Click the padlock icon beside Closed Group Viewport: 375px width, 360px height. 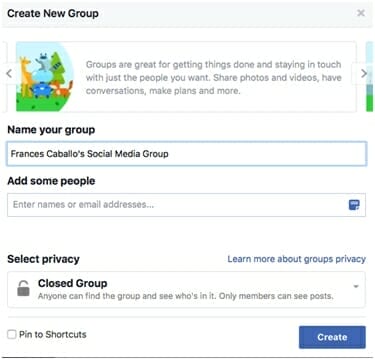tap(23, 288)
